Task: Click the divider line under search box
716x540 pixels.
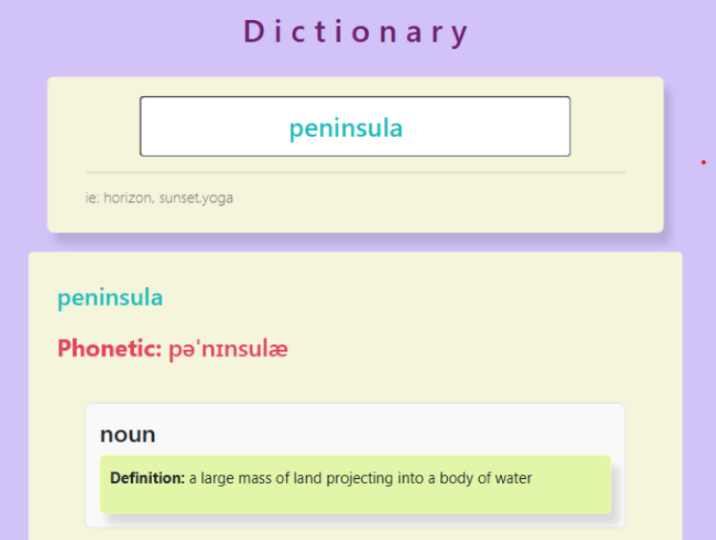Action: (355, 172)
